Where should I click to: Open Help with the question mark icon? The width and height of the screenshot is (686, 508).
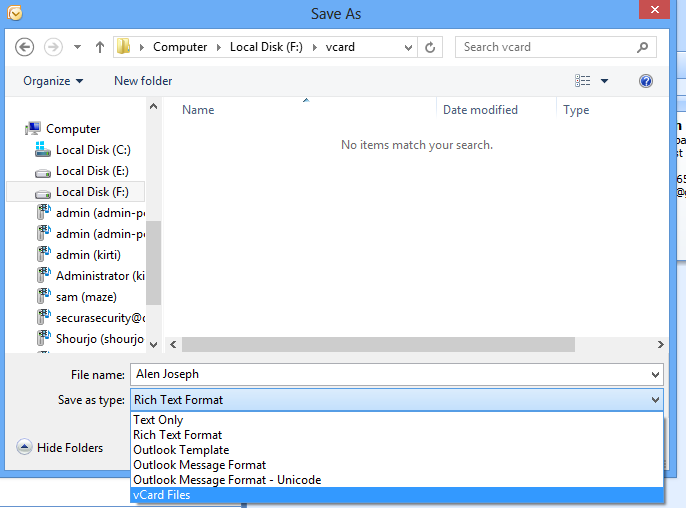click(x=646, y=81)
